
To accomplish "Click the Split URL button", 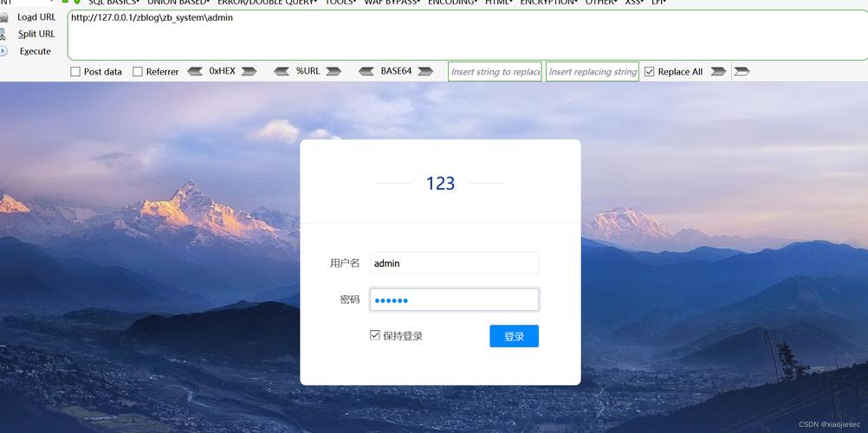I will (36, 34).
